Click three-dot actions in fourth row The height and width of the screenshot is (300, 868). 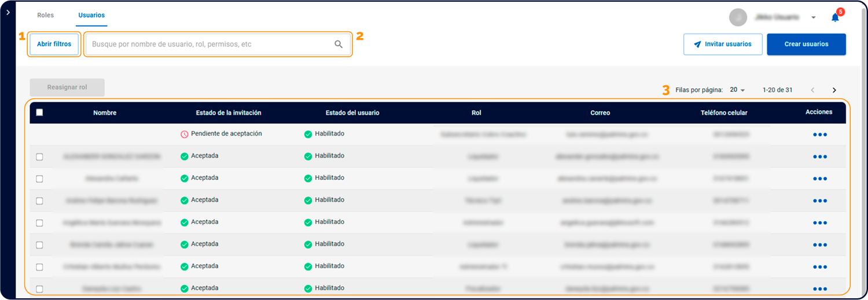[x=819, y=201]
